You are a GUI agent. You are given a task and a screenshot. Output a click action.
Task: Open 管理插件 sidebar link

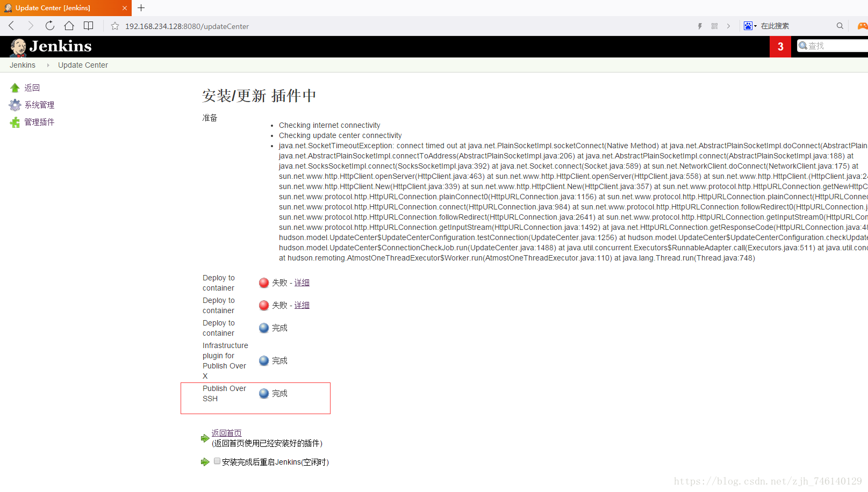(39, 122)
